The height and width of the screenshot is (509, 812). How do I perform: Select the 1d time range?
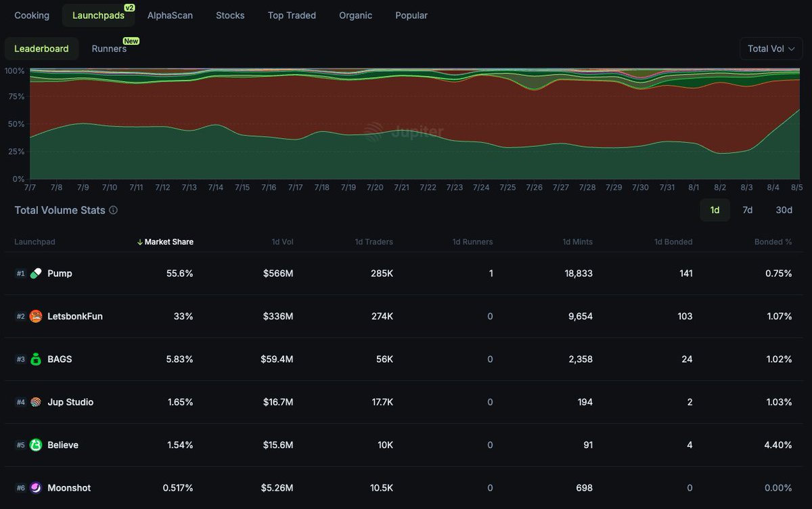pyautogui.click(x=715, y=210)
